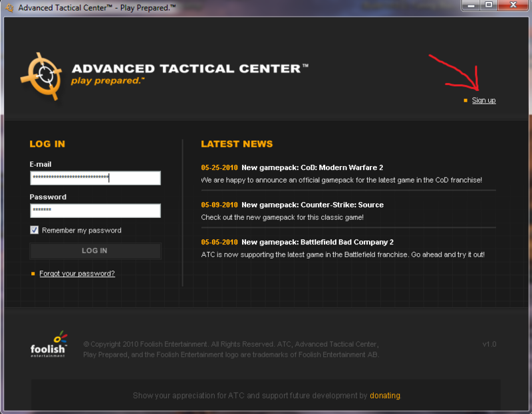Open the Counter-Strike: Source gamepack headline
The height and width of the screenshot is (414, 532).
313,205
